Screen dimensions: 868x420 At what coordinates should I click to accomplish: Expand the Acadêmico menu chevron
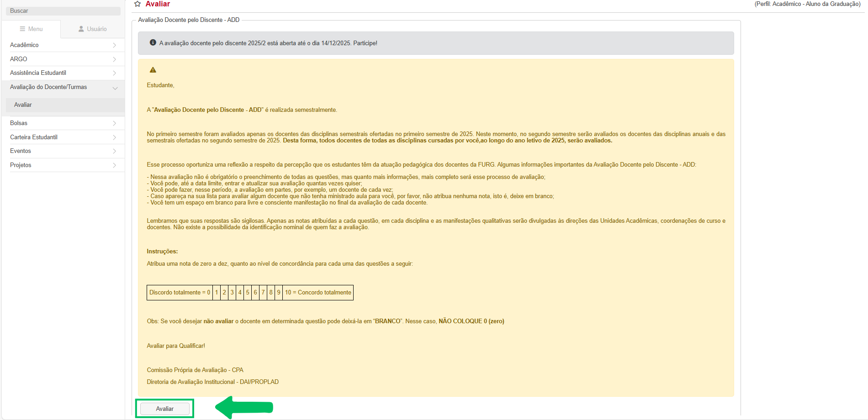tap(114, 45)
